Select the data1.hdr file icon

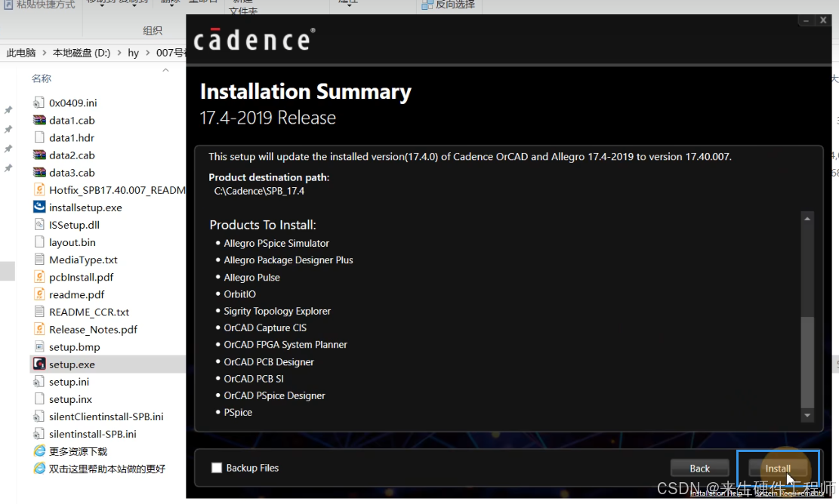39,137
